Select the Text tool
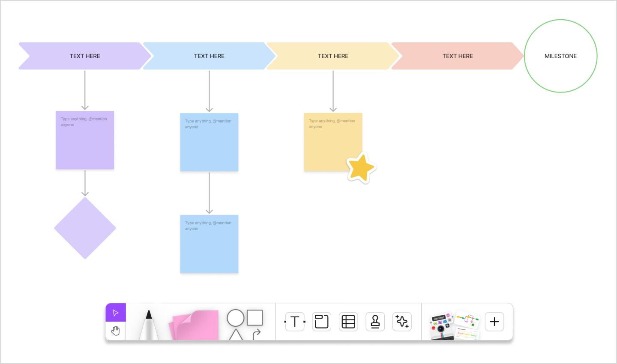 [294, 322]
